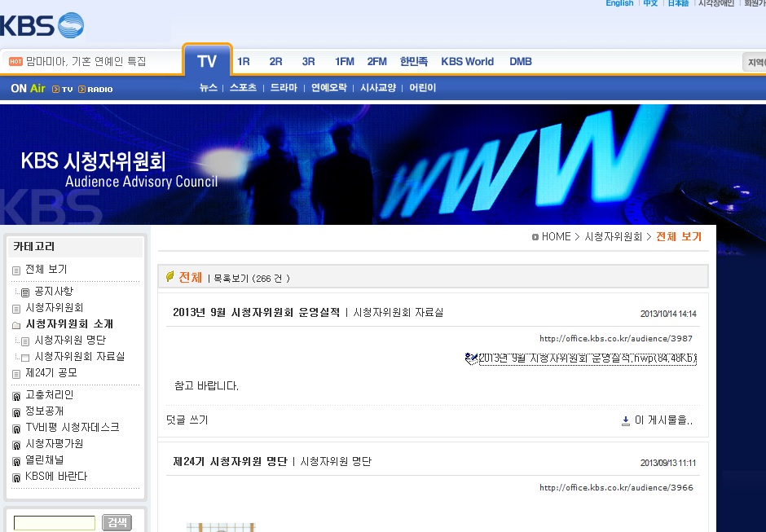The image size is (766, 532).
Task: Open the DMB tab
Action: click(521, 62)
